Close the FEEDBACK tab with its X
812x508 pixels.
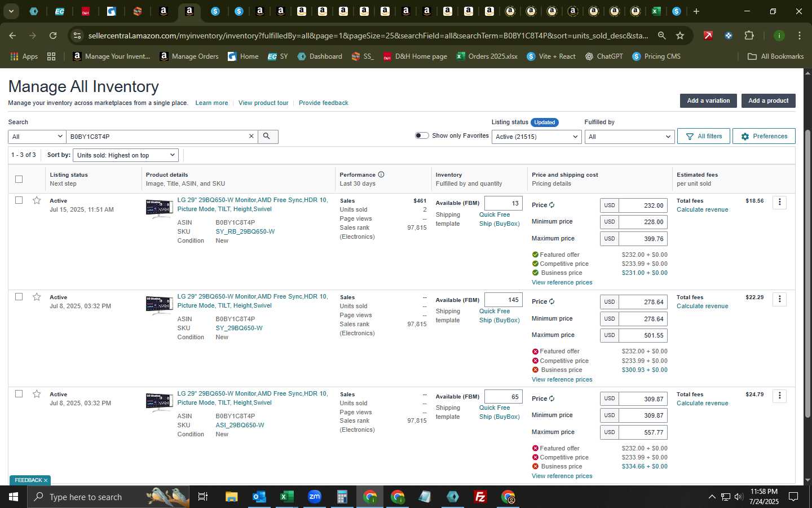pos(46,480)
